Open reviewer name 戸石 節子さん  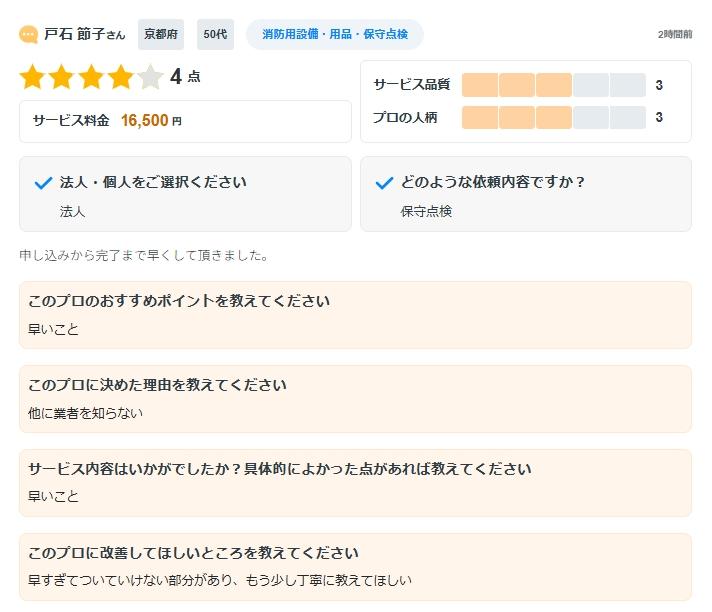[84, 34]
